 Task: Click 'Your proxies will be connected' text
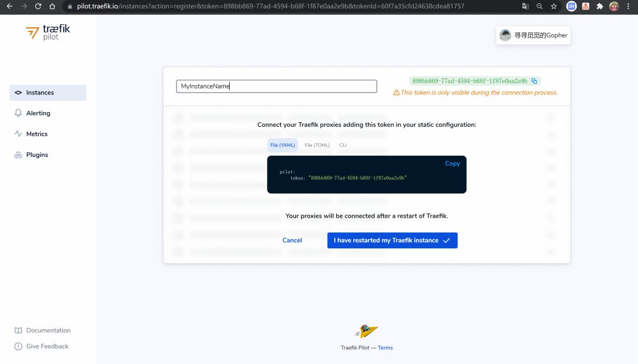[x=367, y=216]
